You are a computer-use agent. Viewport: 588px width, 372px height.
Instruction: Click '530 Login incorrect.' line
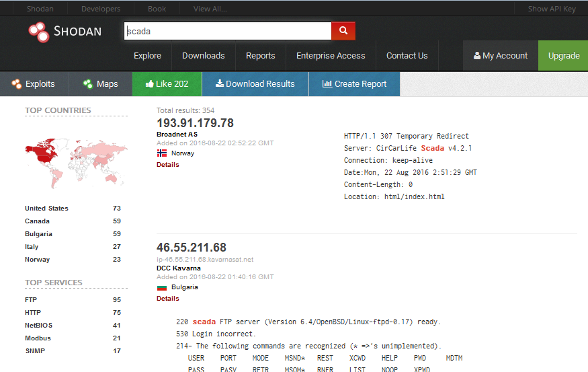tap(216, 334)
